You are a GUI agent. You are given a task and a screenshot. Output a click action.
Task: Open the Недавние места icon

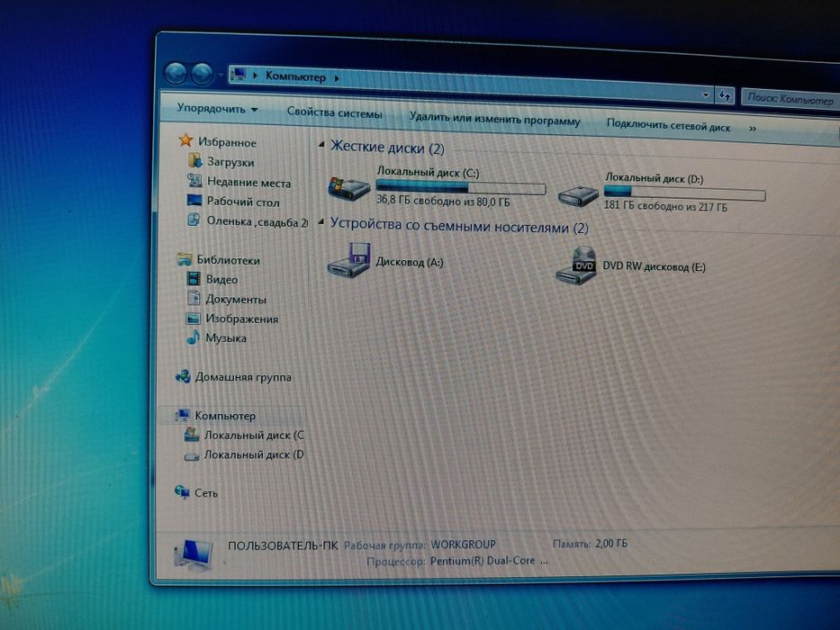(194, 181)
